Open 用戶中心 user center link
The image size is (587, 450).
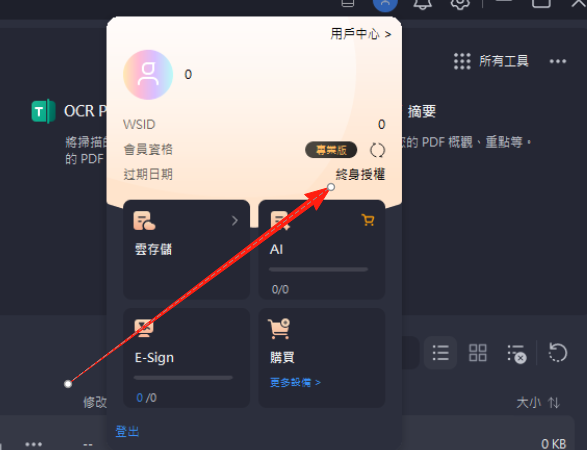(x=361, y=34)
